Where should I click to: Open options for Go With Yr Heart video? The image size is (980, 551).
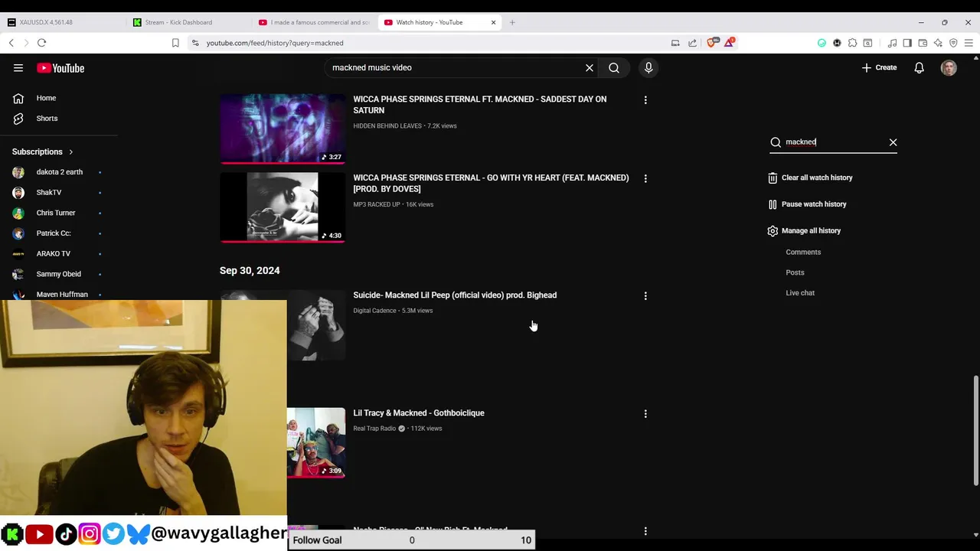click(645, 179)
